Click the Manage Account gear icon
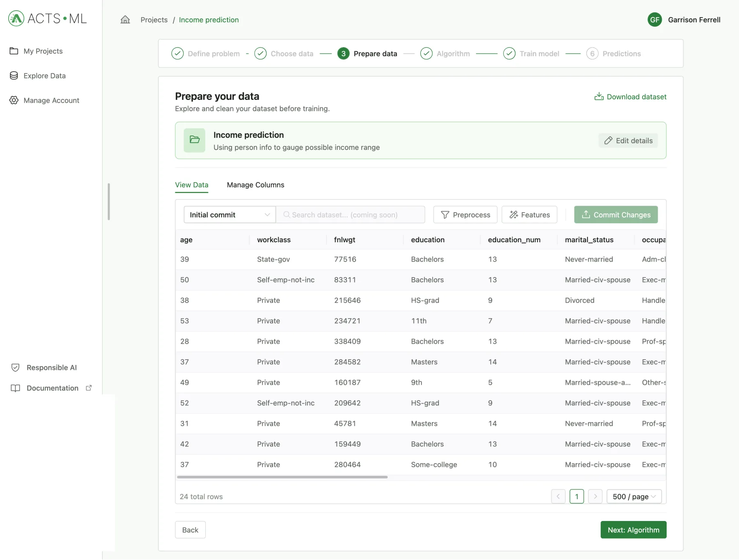Screen dimensions: 739x560 pos(14,100)
